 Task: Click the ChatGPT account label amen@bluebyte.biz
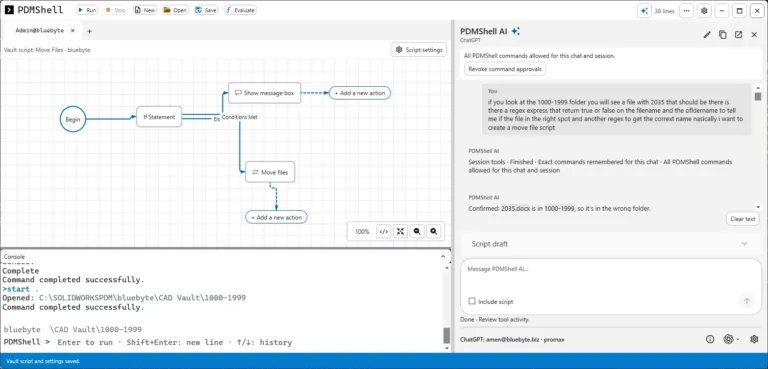tap(512, 339)
